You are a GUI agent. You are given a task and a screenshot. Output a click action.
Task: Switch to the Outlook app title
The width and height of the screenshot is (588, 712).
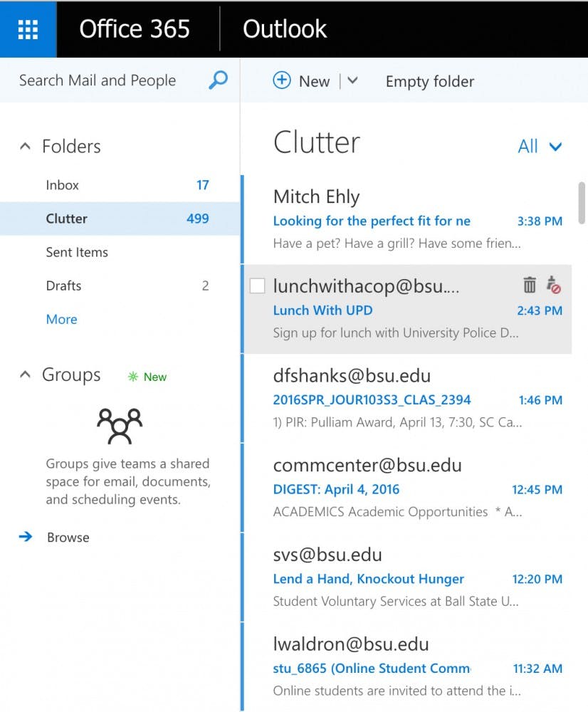(284, 28)
